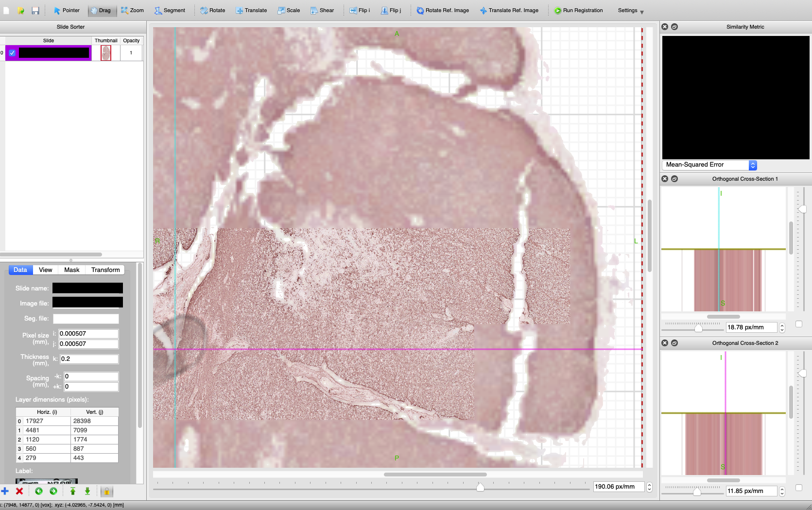Click the main view zoom slider handle
The image size is (812, 510).
(x=480, y=488)
